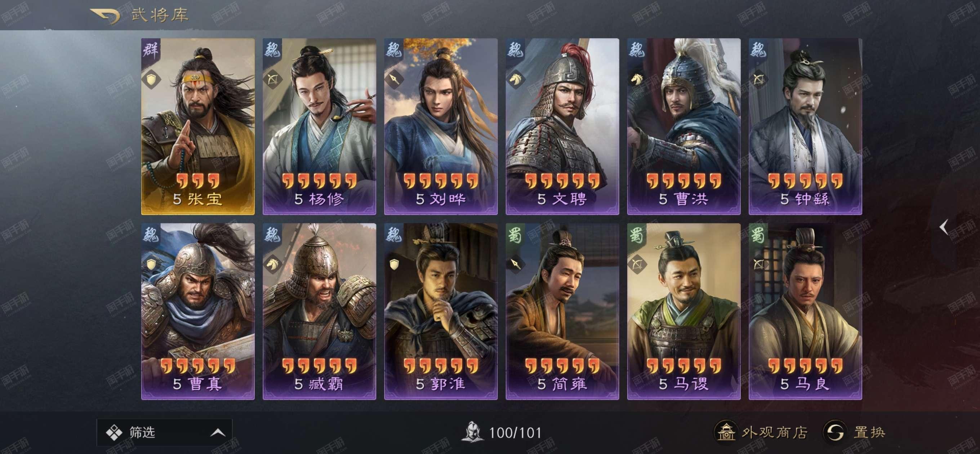Click the 外观商店 label
The width and height of the screenshot is (980, 454).
point(775,432)
